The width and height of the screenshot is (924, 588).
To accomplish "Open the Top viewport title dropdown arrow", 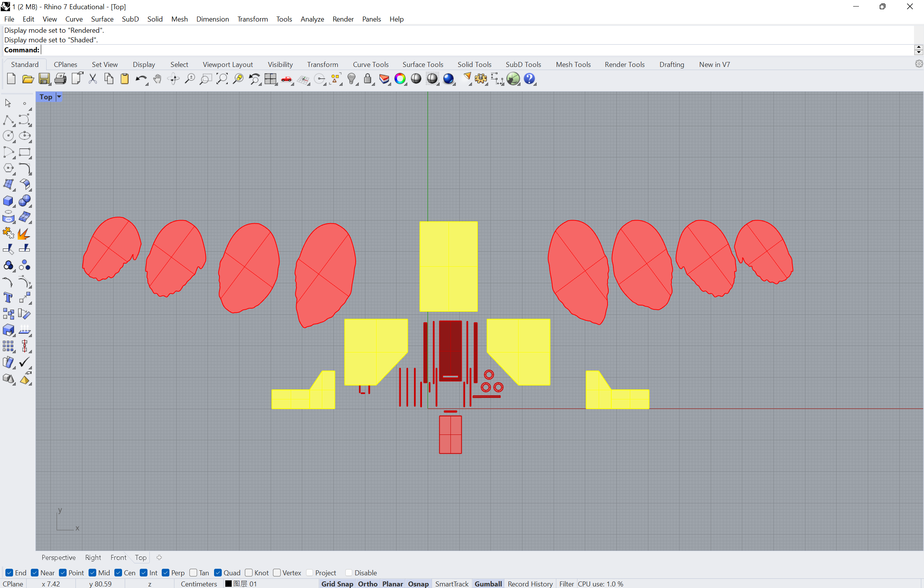I will [x=59, y=97].
